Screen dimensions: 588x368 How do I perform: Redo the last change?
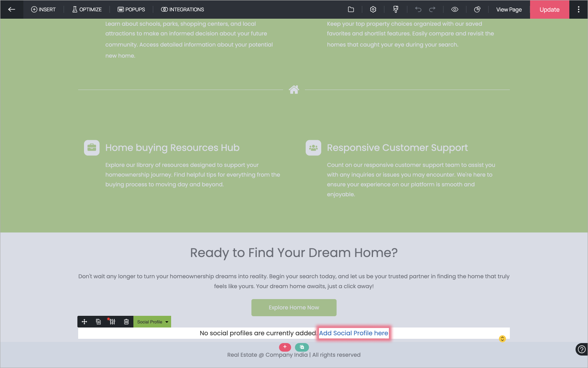[432, 9]
